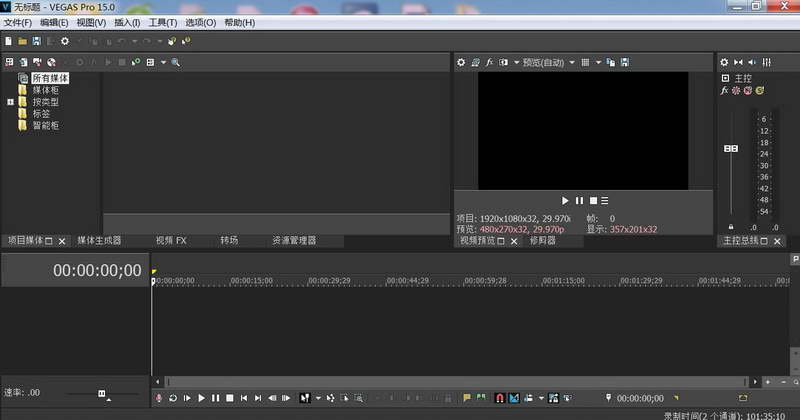Click the search media magnifier icon
This screenshot has height=420, width=800.
click(176, 62)
